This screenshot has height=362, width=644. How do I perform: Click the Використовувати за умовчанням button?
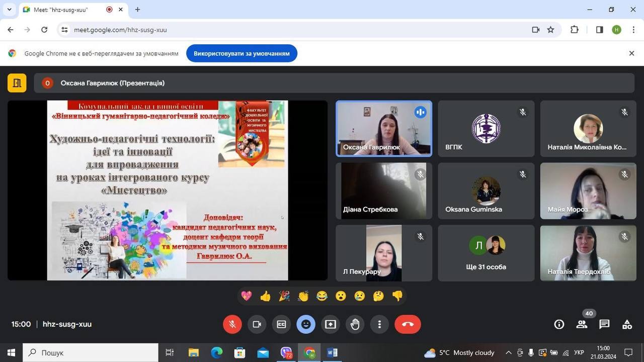[x=242, y=53]
